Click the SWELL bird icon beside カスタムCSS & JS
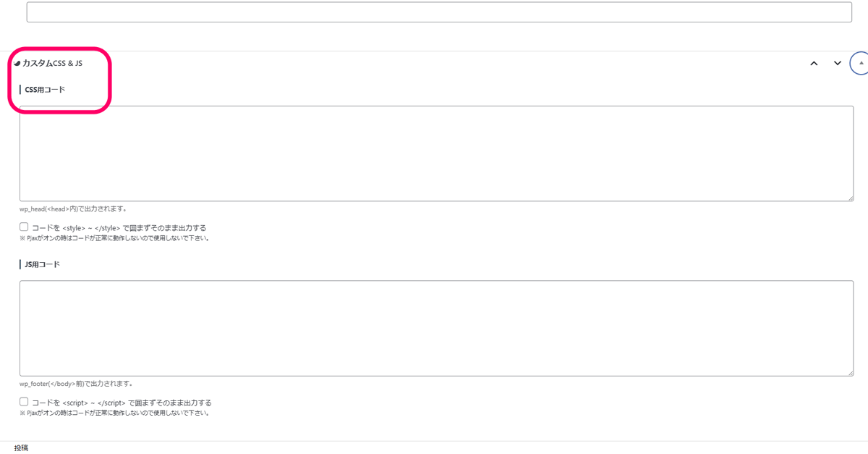 tap(17, 64)
